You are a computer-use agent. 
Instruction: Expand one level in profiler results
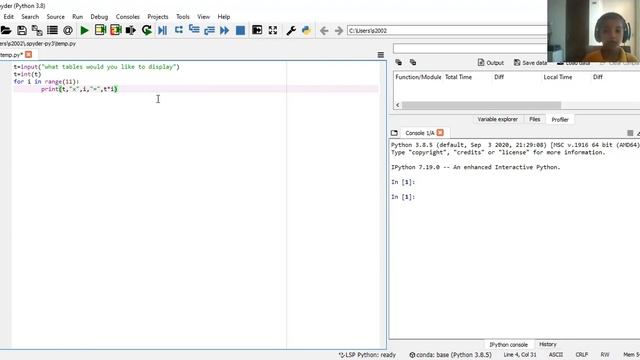(x=413, y=62)
